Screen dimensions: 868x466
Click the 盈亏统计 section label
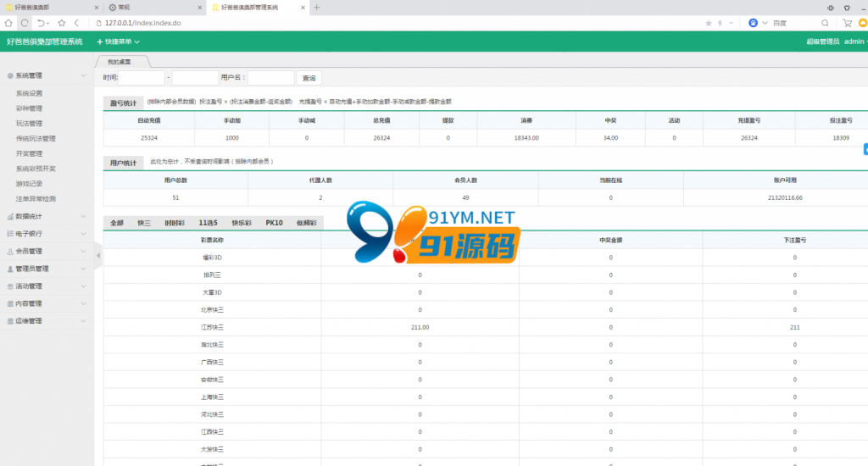click(x=123, y=103)
